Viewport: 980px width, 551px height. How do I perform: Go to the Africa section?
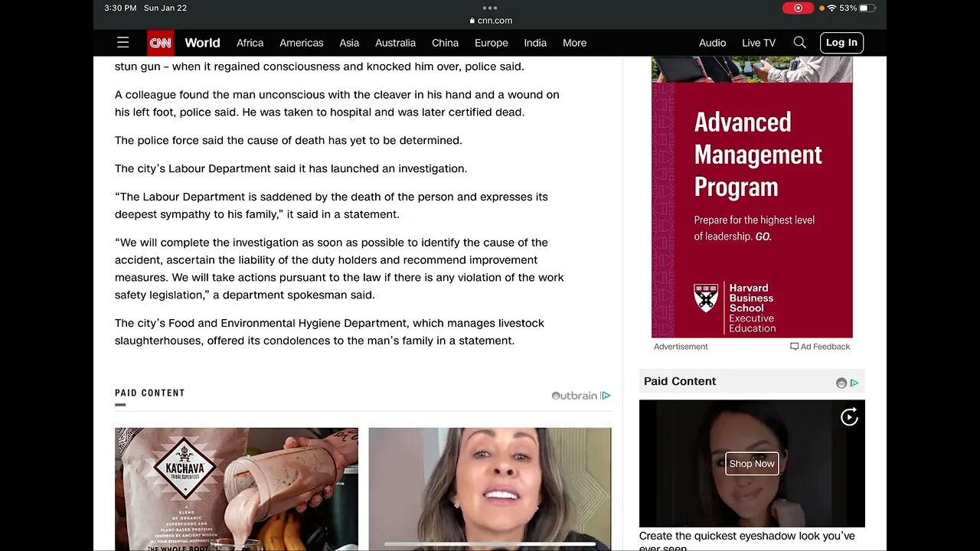point(250,43)
